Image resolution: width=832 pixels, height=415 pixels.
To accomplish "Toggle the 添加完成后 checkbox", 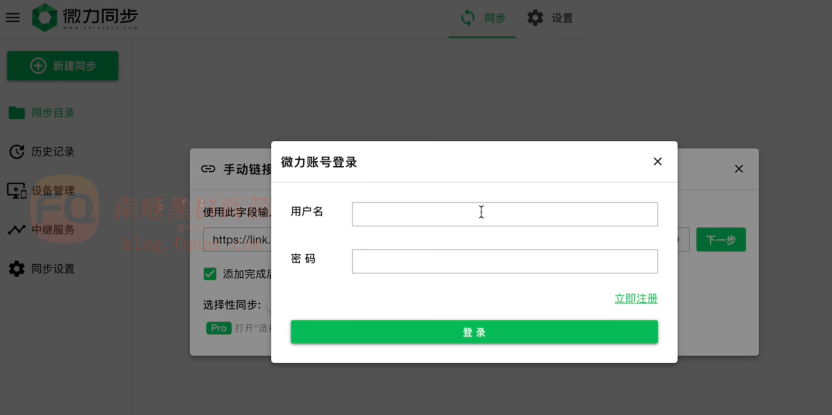I will click(x=210, y=274).
